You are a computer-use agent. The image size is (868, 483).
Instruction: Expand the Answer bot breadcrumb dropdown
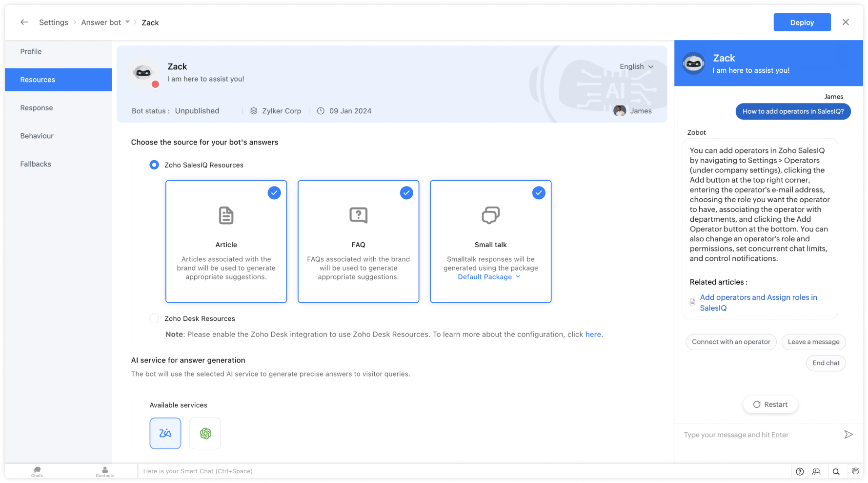[x=127, y=22]
